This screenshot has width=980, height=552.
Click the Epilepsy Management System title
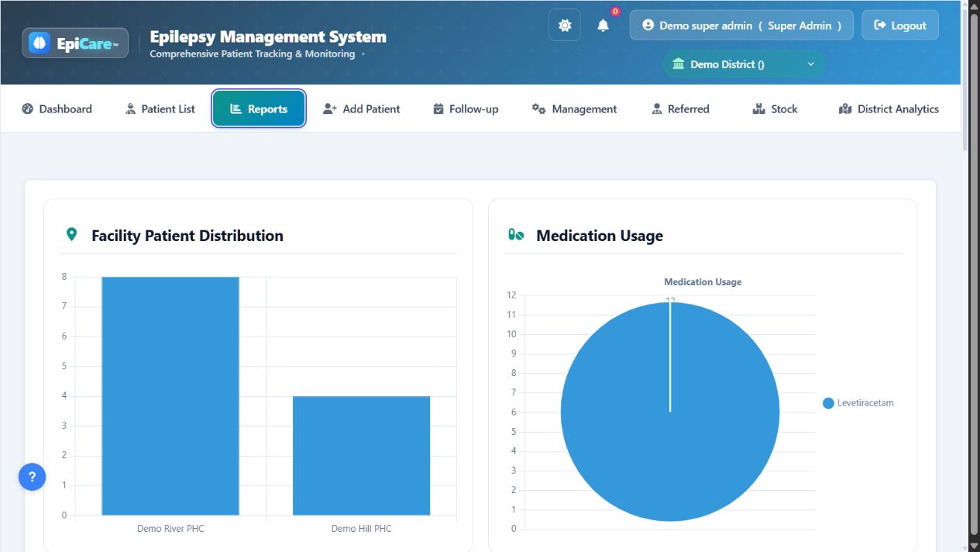pyautogui.click(x=268, y=36)
